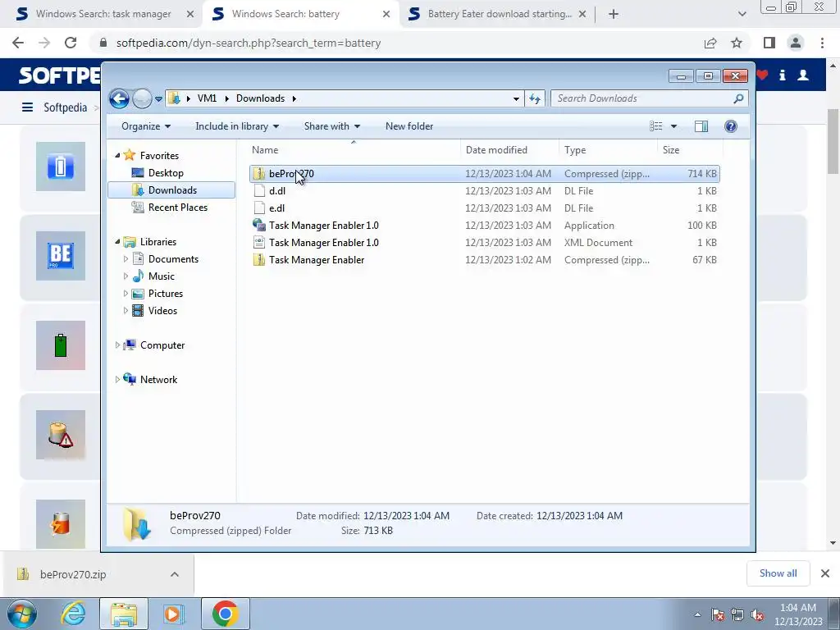The image size is (840, 630).
Task: Expand the Computer node
Action: click(118, 345)
